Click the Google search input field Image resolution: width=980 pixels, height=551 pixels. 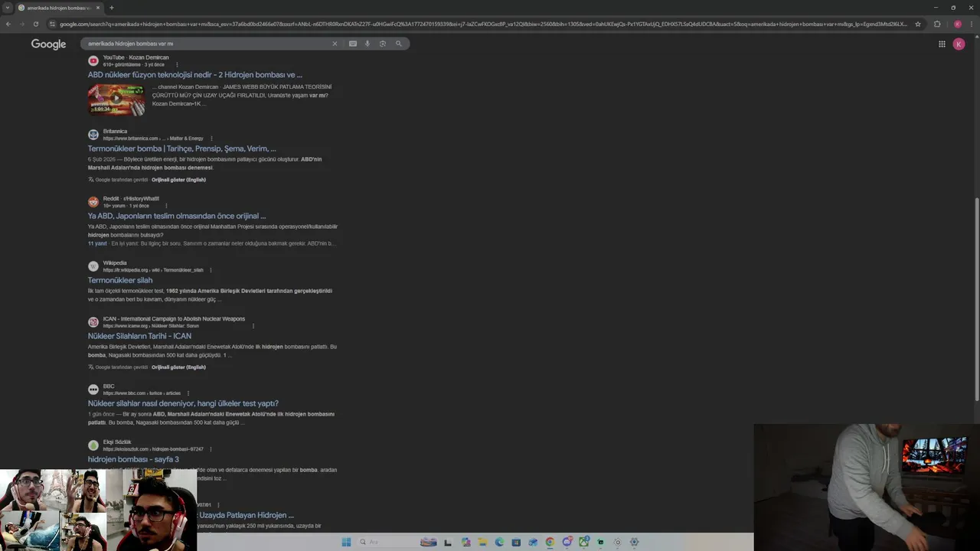tap(207, 44)
